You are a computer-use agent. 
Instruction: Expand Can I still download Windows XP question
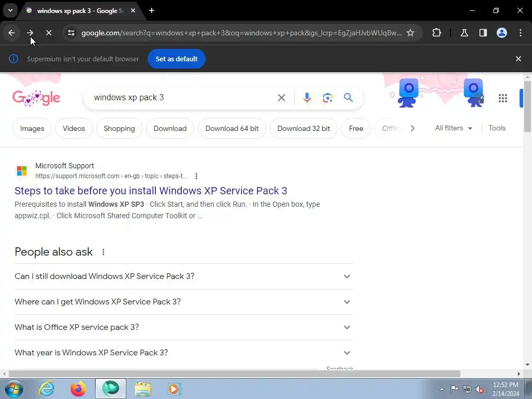184,276
